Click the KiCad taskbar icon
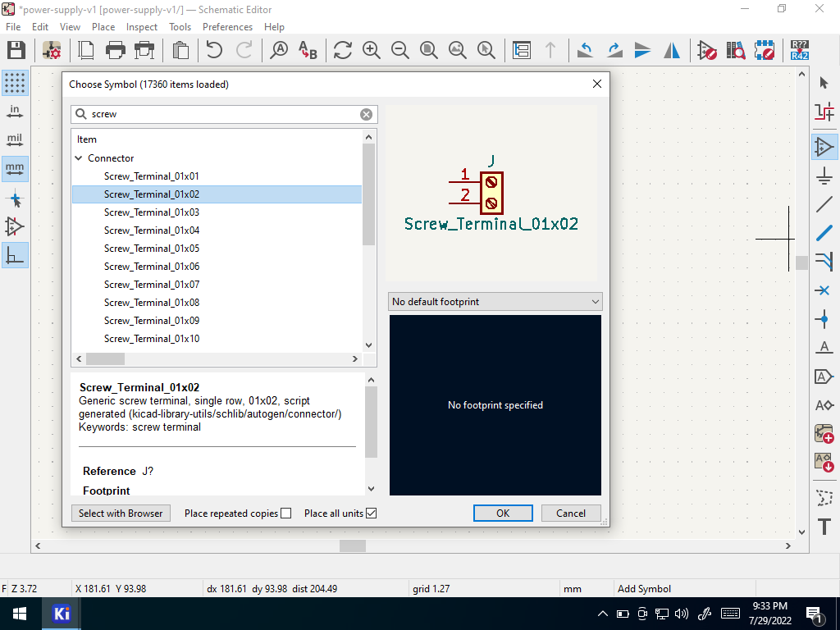The width and height of the screenshot is (840, 630). [62, 614]
